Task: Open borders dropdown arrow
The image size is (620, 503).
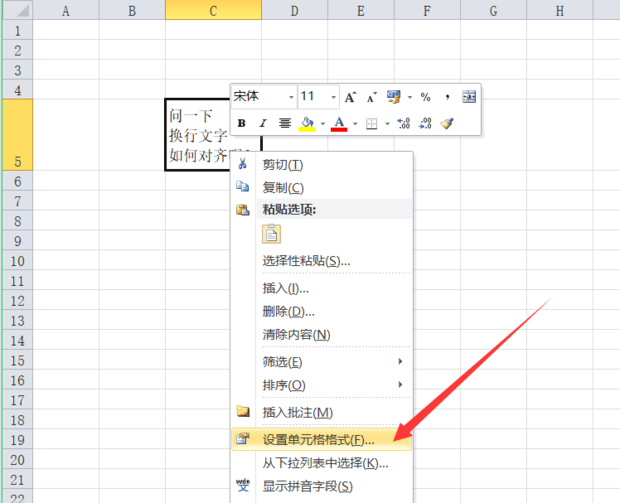Action: [387, 124]
